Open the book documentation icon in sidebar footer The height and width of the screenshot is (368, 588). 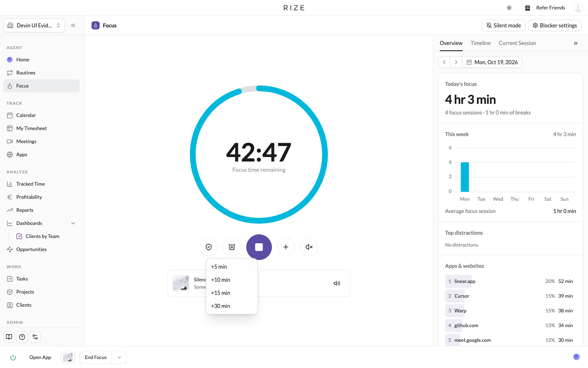pyautogui.click(x=9, y=337)
